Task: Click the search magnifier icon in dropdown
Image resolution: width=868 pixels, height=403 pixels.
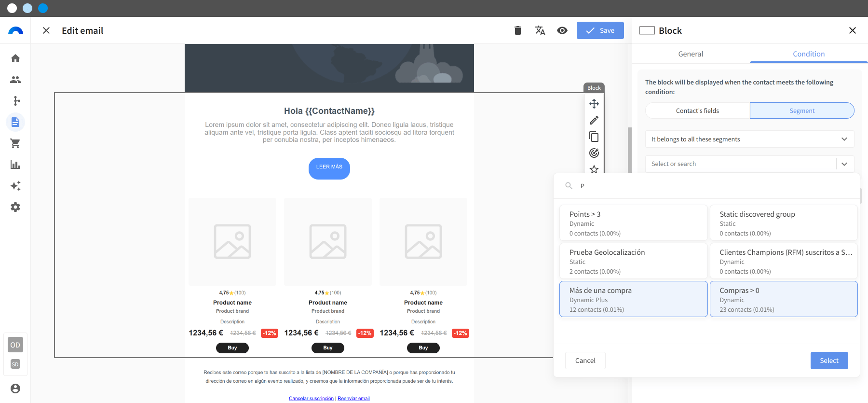Action: 569,186
